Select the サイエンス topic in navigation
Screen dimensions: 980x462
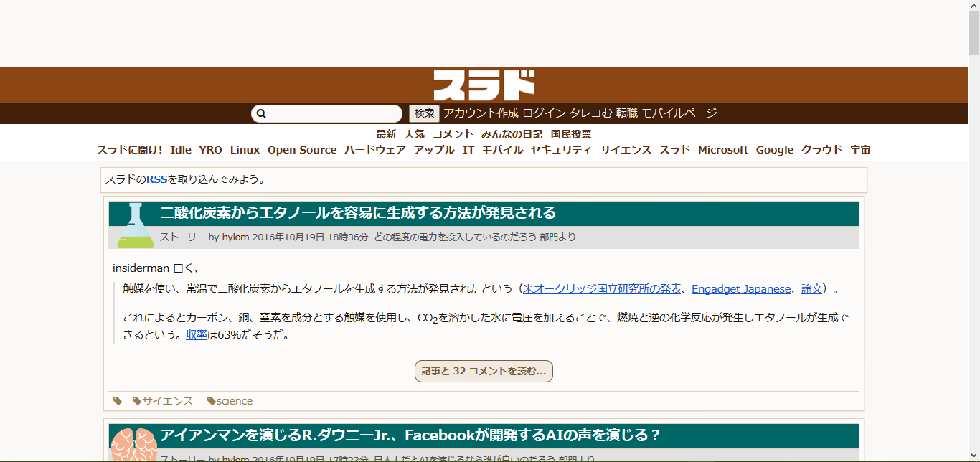click(625, 149)
